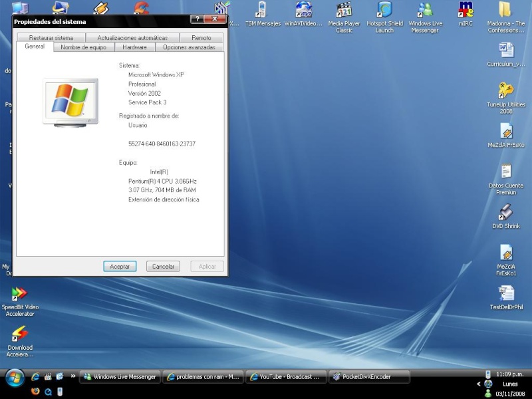Click the Cancelar button
Image resolution: width=532 pixels, height=399 pixels.
[163, 267]
